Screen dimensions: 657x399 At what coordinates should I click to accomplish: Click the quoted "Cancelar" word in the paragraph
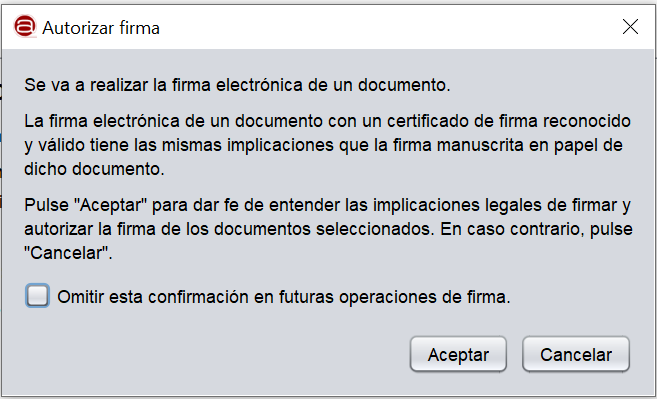(x=68, y=253)
